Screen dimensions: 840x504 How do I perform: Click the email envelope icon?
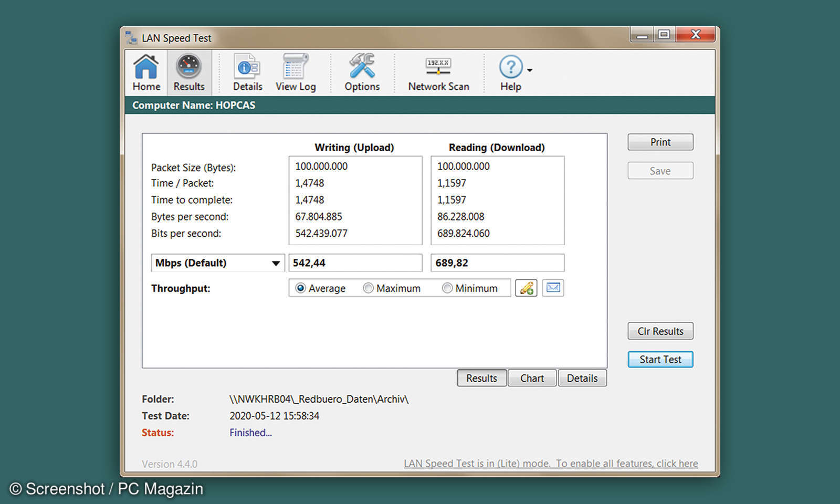pos(553,288)
